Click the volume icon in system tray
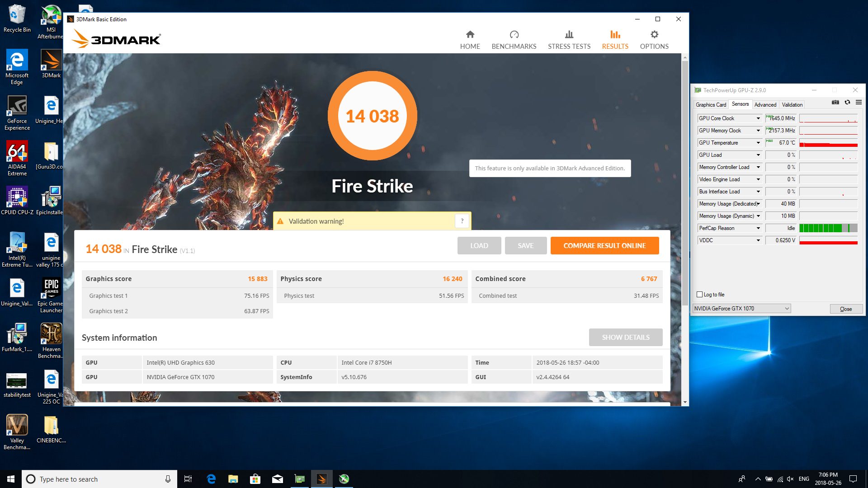Viewport: 868px width, 488px height. [x=790, y=479]
